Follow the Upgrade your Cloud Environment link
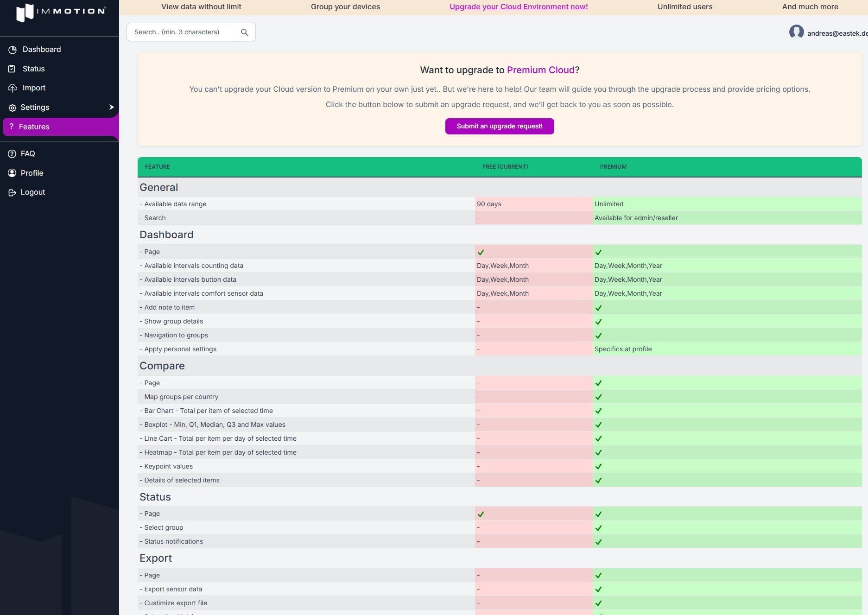Image resolution: width=868 pixels, height=615 pixels. click(519, 7)
